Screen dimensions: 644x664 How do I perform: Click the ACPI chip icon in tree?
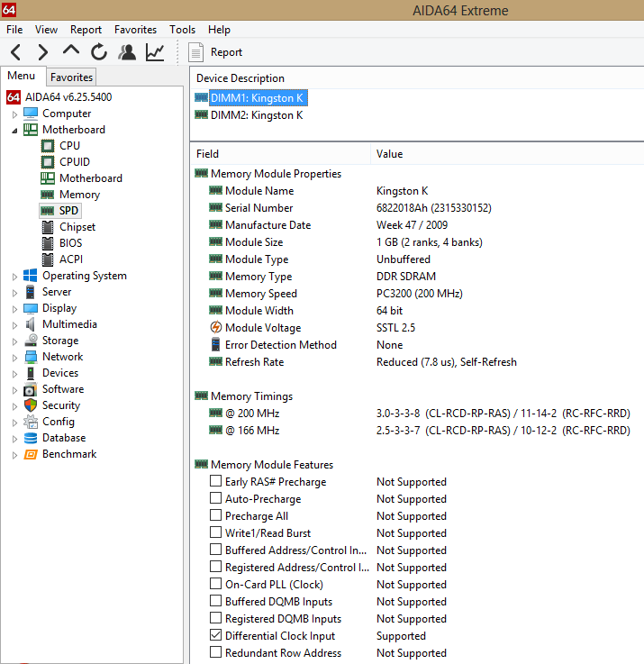tap(48, 259)
